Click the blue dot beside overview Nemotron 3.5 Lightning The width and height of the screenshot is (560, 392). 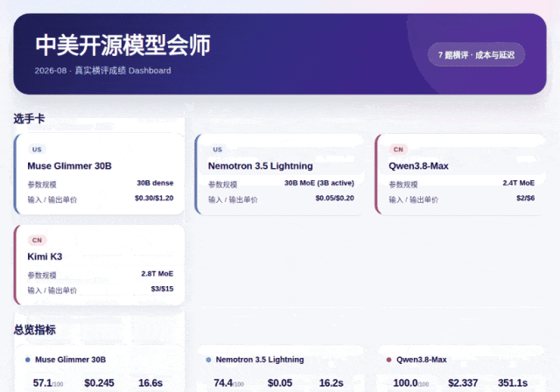tap(208, 360)
